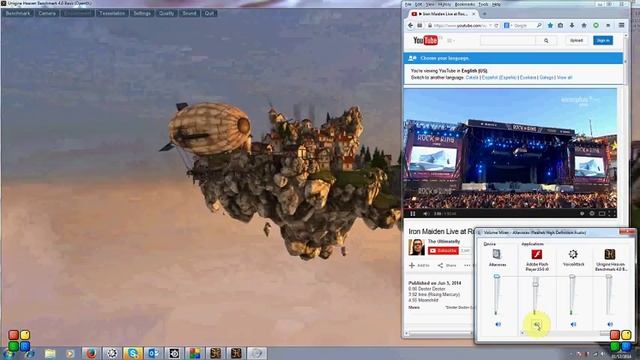Open Firefox from the taskbar

(x=91, y=353)
